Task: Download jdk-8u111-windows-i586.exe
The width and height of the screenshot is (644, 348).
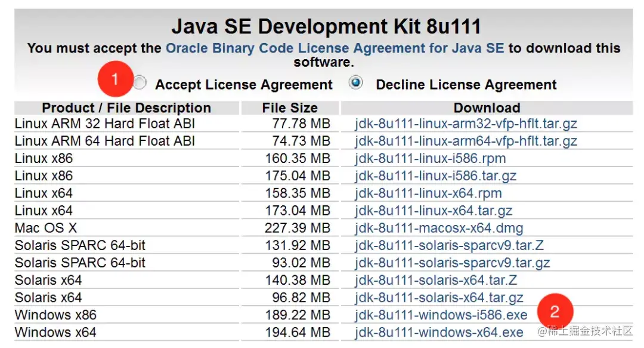Action: click(441, 315)
